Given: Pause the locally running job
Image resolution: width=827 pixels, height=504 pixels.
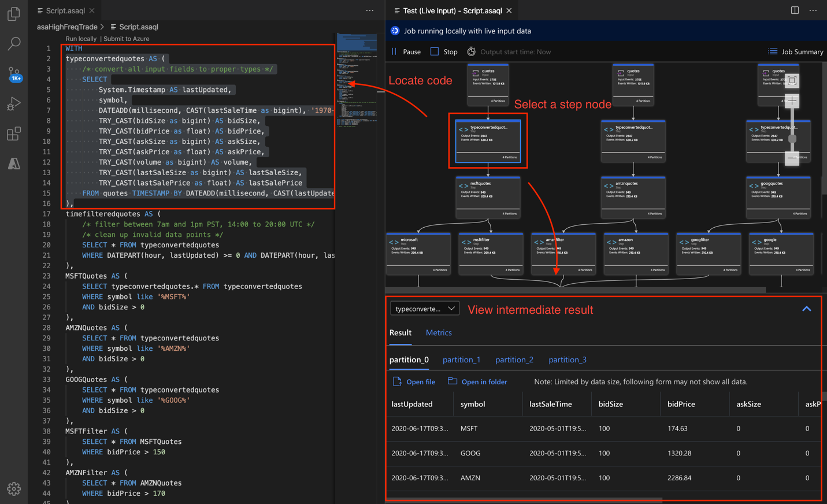Looking at the screenshot, I should 405,51.
